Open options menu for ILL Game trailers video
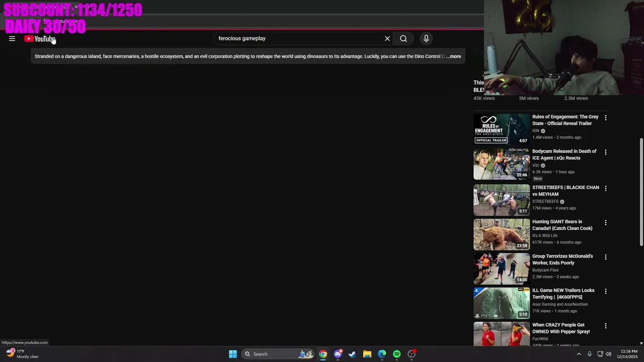Image resolution: width=644 pixels, height=362 pixels. pyautogui.click(x=606, y=291)
